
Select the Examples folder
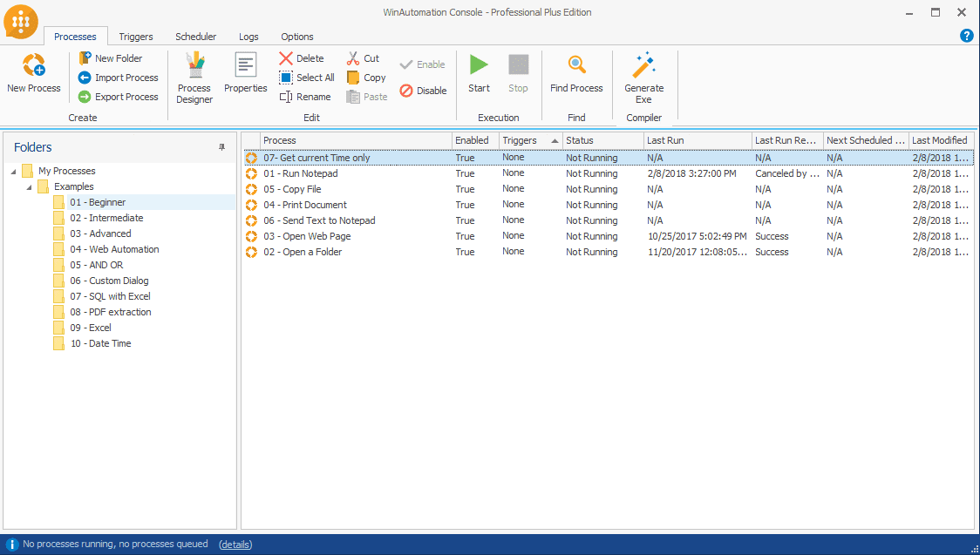pos(74,186)
